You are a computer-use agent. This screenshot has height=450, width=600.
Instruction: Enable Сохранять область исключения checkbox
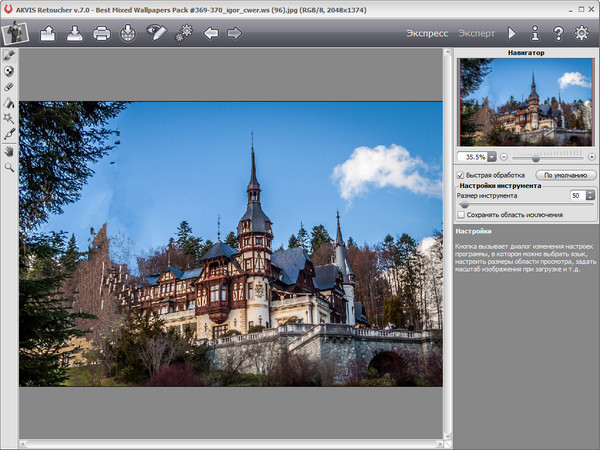coord(461,214)
